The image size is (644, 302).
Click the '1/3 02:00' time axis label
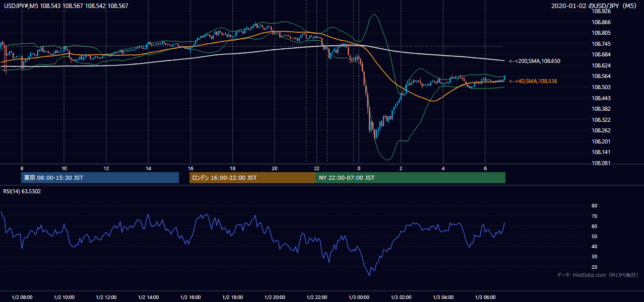point(401,297)
